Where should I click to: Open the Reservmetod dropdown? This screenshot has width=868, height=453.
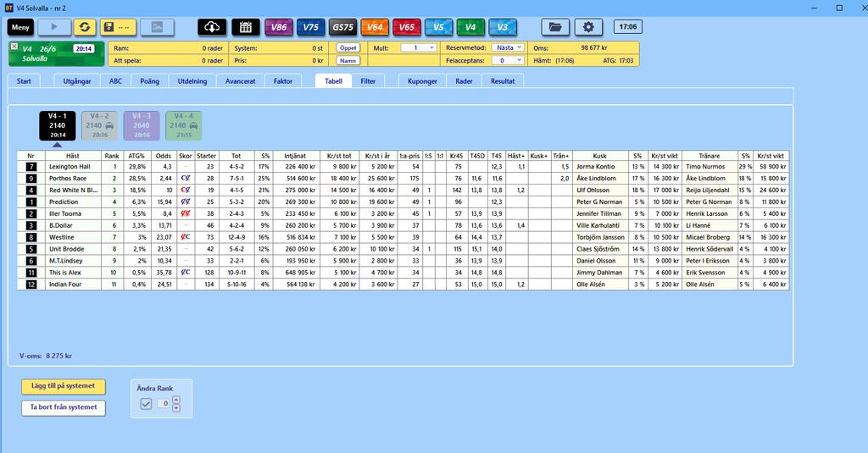pyautogui.click(x=509, y=48)
